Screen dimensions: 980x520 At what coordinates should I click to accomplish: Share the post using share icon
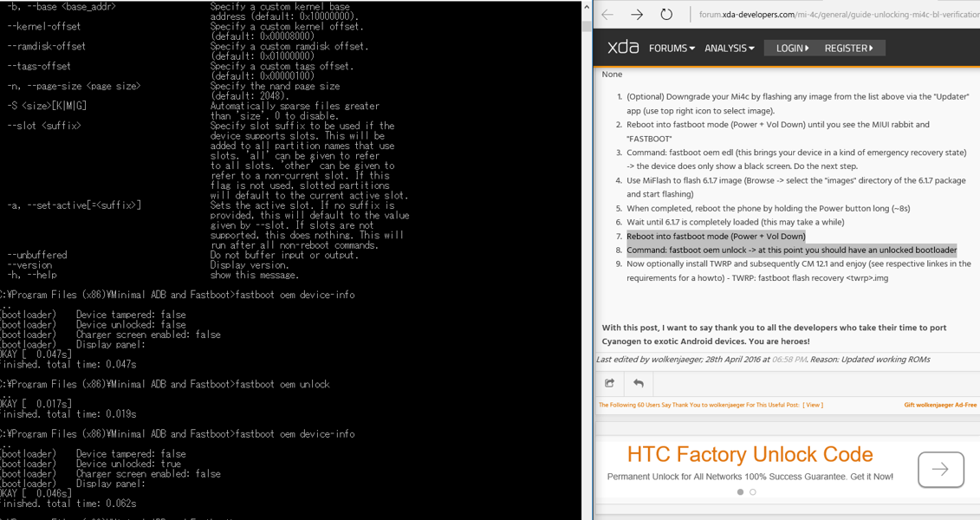tap(610, 383)
